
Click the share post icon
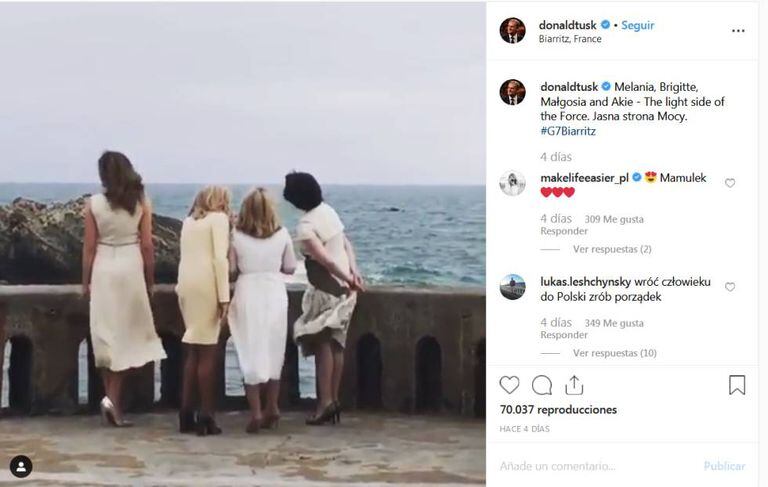(x=574, y=385)
